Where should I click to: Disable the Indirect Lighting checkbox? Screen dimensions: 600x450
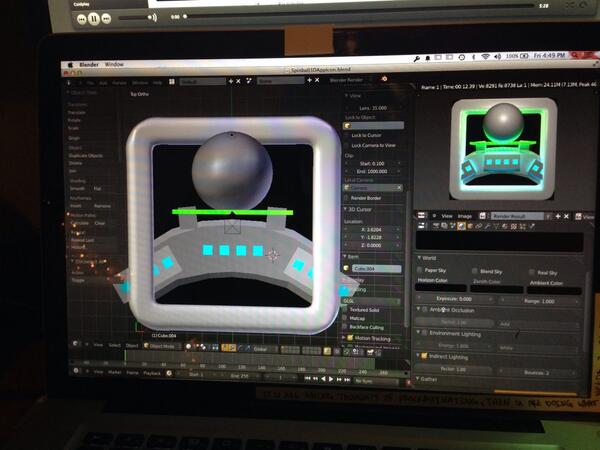(424, 356)
